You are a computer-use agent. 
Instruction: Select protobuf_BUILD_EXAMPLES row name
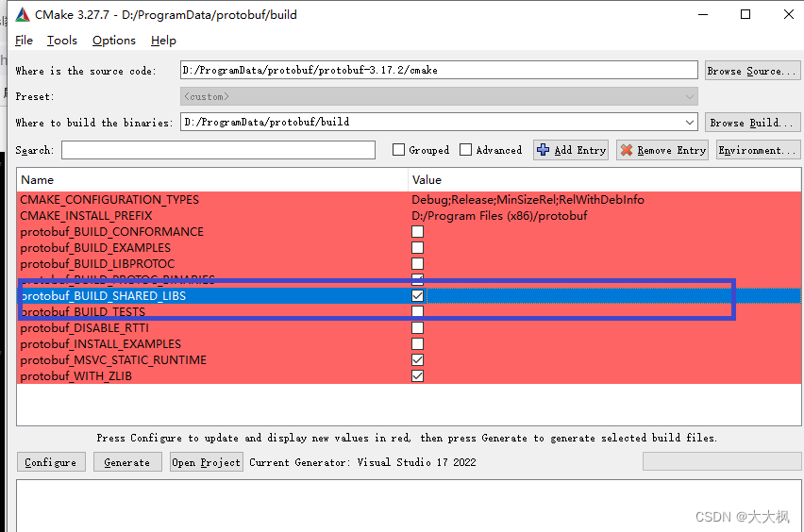click(x=95, y=247)
